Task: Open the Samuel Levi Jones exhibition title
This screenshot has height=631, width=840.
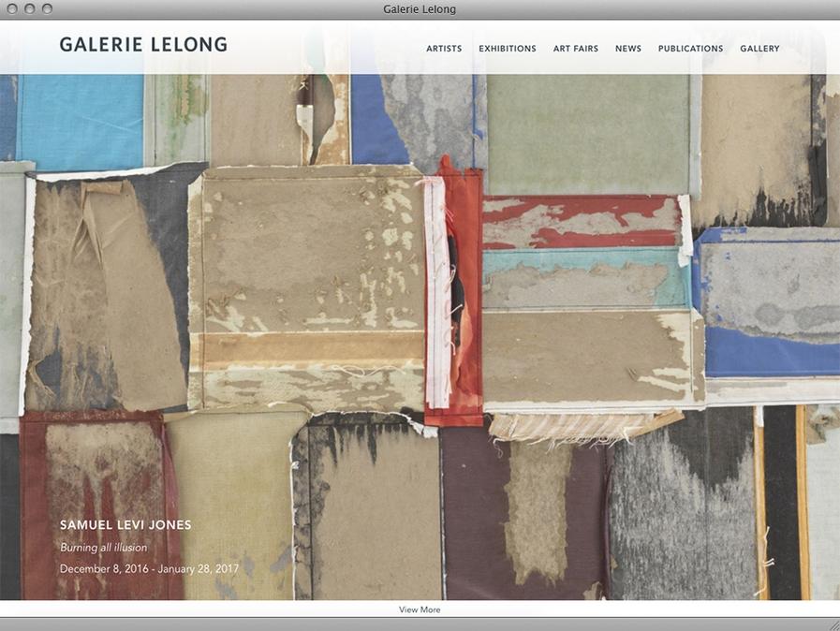Action: click(125, 525)
